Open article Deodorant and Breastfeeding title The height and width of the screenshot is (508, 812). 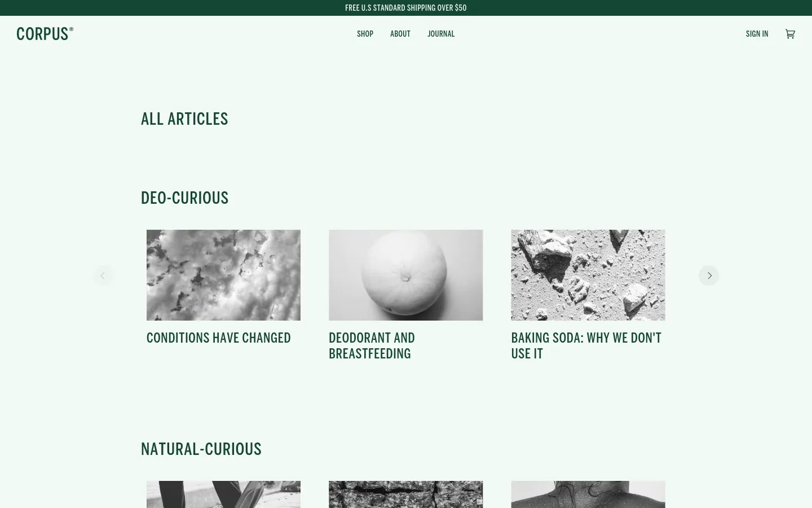[x=372, y=345]
